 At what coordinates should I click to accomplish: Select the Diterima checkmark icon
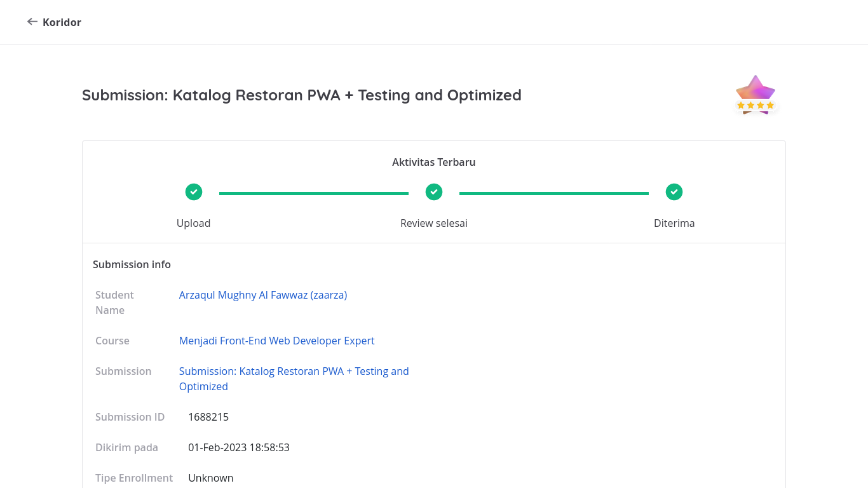tap(674, 192)
